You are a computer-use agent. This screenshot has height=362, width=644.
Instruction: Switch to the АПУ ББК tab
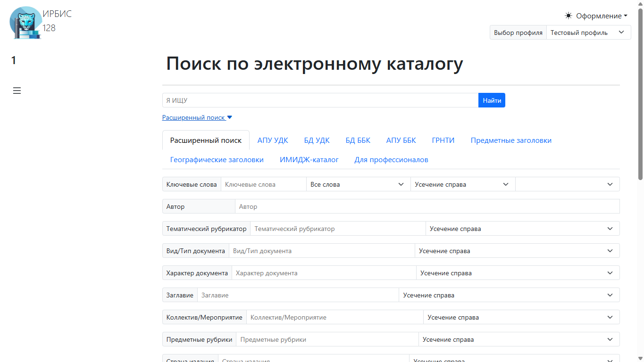point(401,140)
